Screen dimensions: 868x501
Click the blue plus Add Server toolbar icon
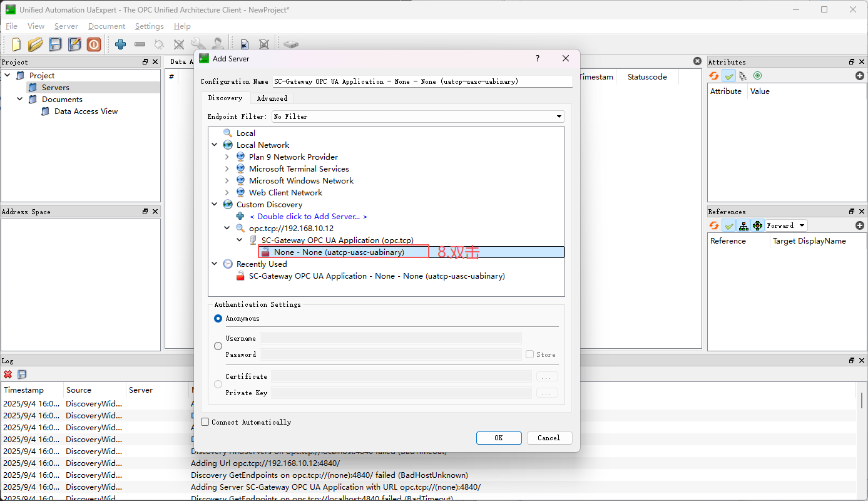(x=120, y=44)
